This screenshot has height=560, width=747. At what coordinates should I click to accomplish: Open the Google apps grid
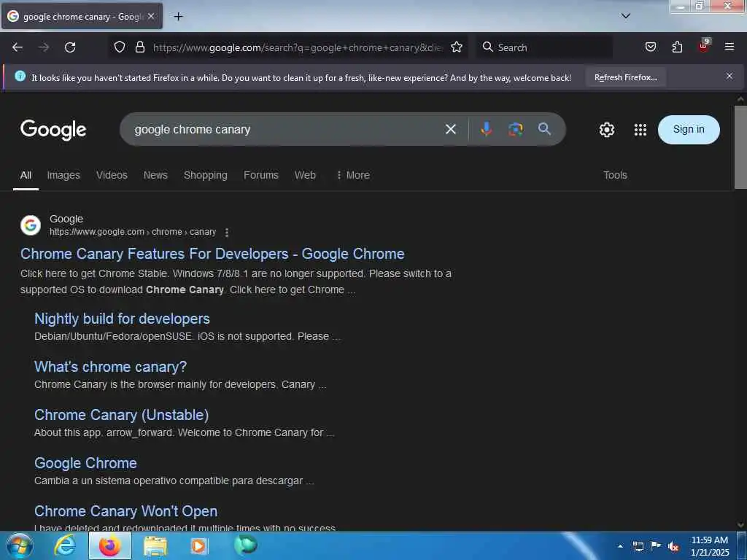640,130
